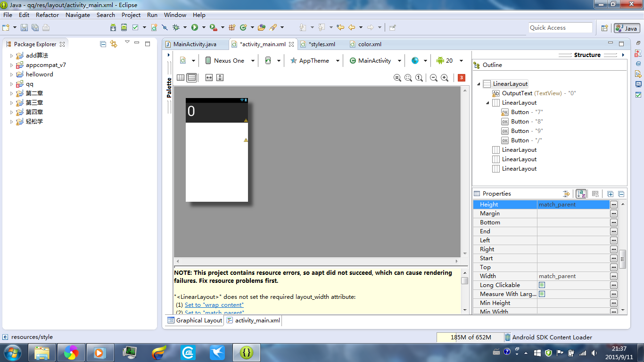
Task: Click the ellipsis button for Width row
Action: [x=614, y=276]
